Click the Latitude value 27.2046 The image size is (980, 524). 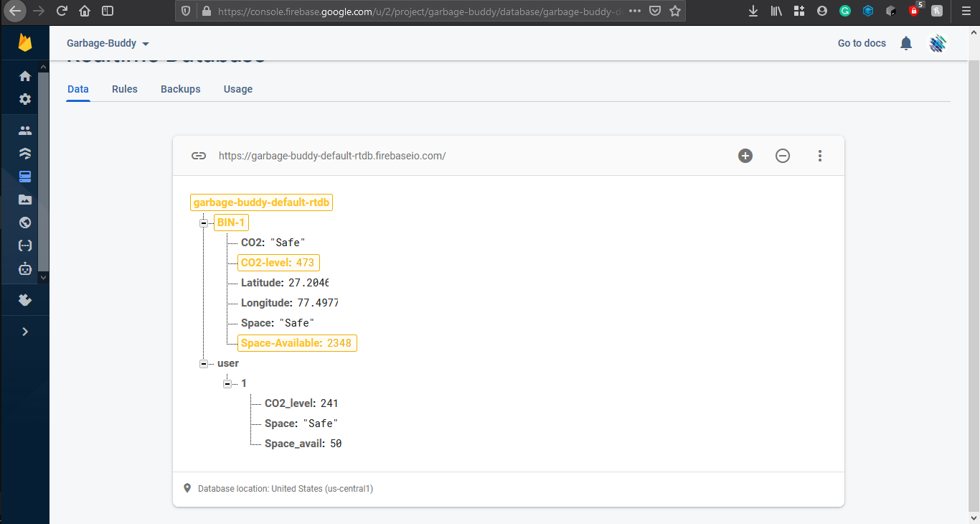pyautogui.click(x=308, y=283)
